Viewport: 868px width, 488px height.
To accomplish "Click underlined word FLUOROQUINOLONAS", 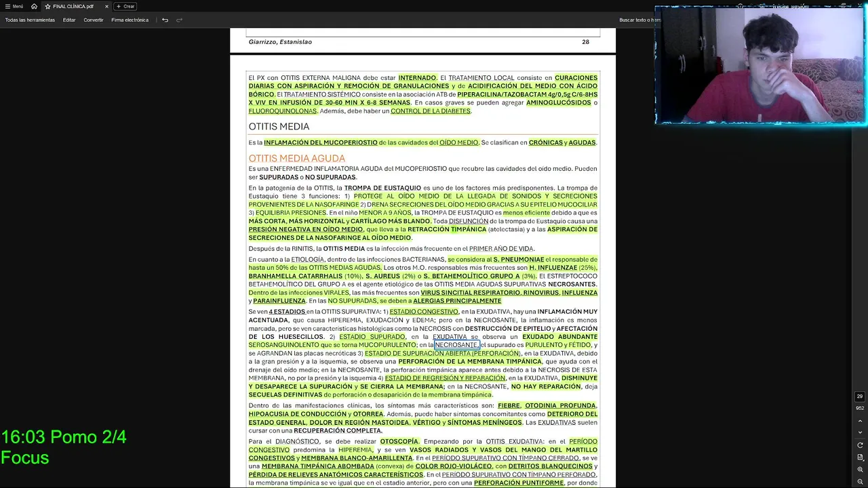I will [282, 111].
